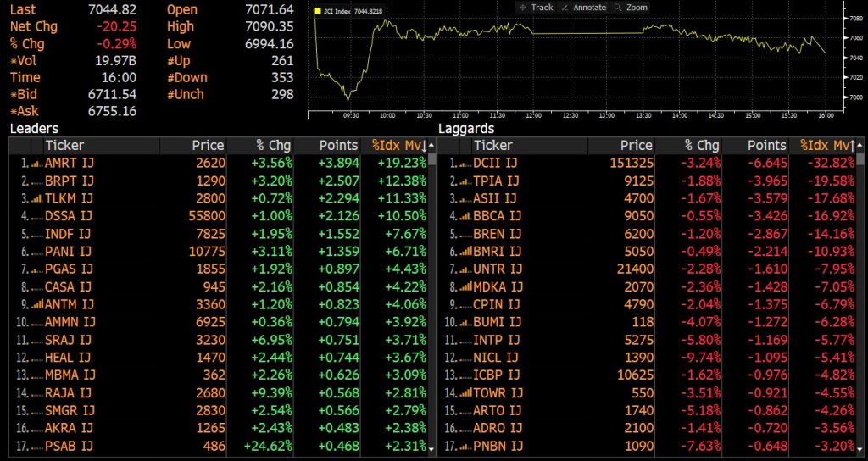Open SMGR IJ ticker row
Image resolution: width=868 pixels, height=461 pixels.
[70, 411]
